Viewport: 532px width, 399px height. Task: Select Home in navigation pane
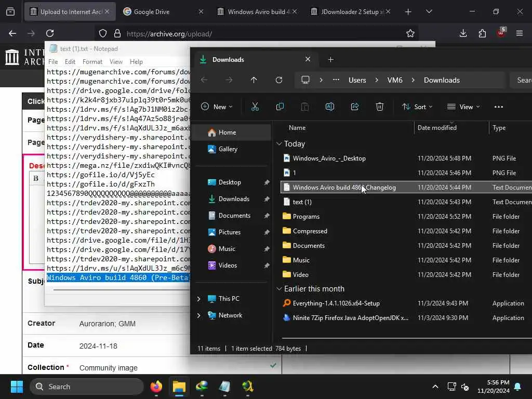click(232, 132)
